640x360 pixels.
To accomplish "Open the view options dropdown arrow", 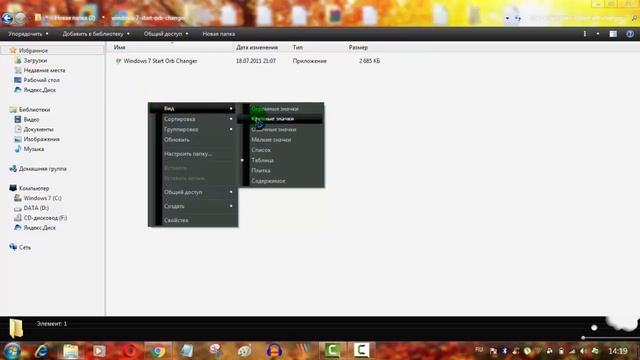I will click(x=598, y=34).
